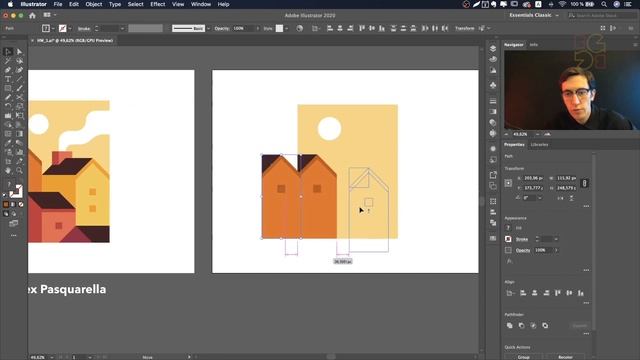The height and width of the screenshot is (360, 640).
Task: Click fill/stroke swatches in Tools panel
Action: click(16, 191)
